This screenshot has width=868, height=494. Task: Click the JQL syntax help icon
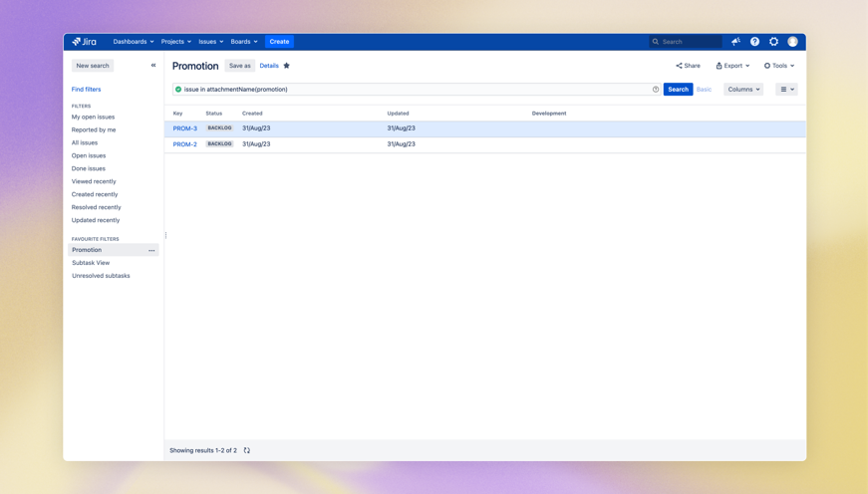pos(656,90)
